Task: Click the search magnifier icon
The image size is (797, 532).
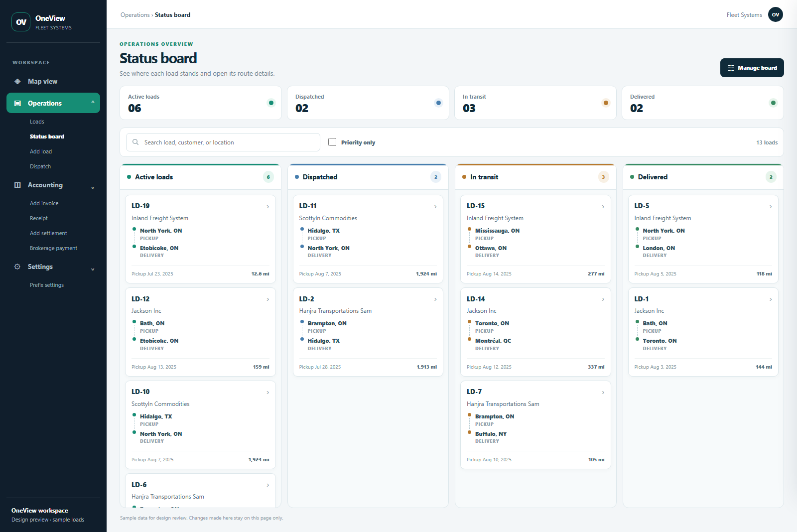Action: point(135,142)
